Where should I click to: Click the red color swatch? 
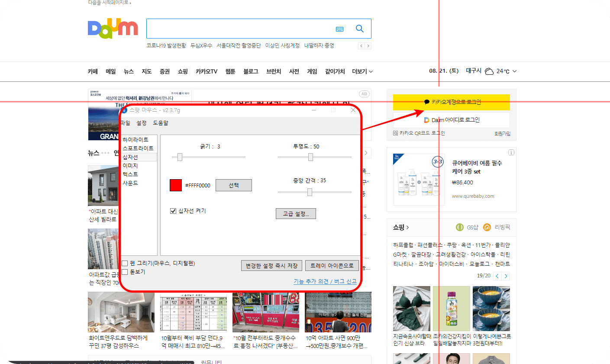pyautogui.click(x=176, y=185)
